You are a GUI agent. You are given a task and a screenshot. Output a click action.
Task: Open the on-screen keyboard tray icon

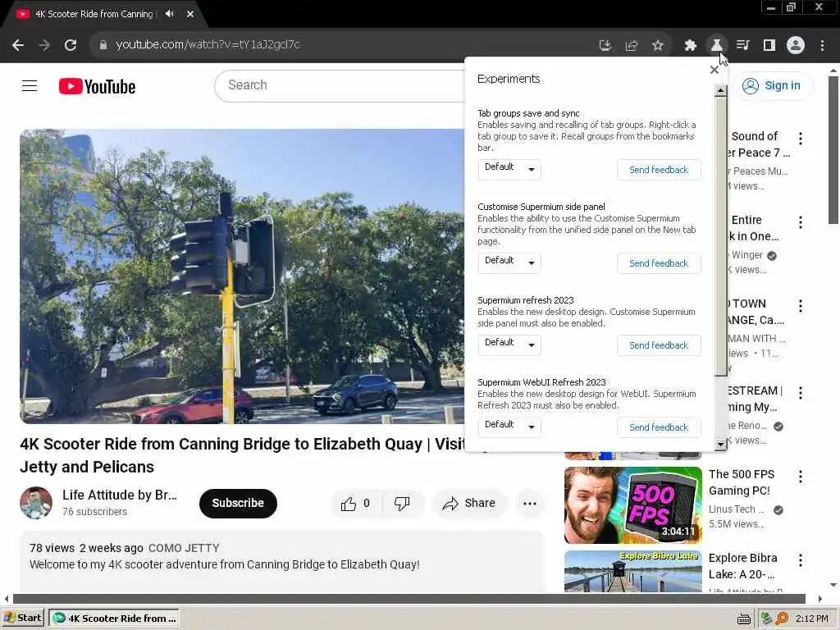[x=743, y=619]
